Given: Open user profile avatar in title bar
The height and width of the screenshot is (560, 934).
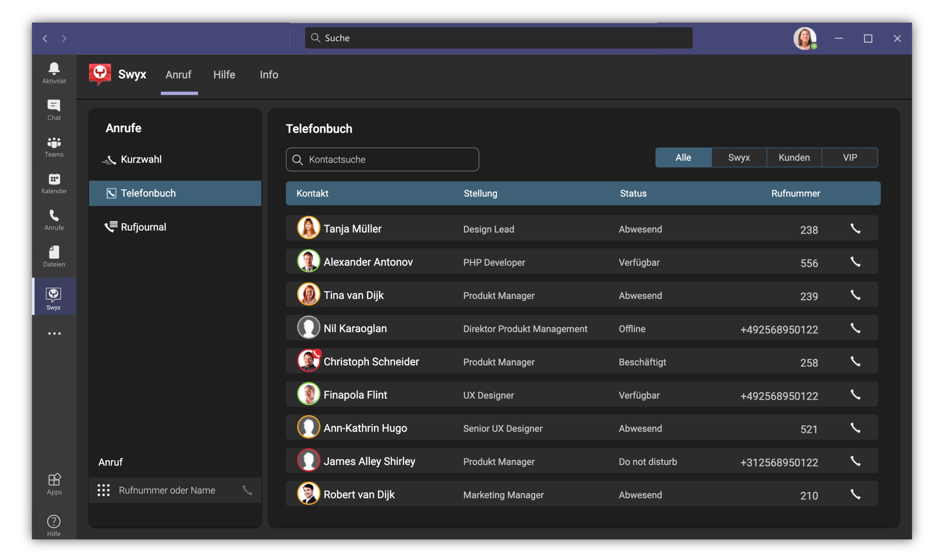Looking at the screenshot, I should point(804,38).
